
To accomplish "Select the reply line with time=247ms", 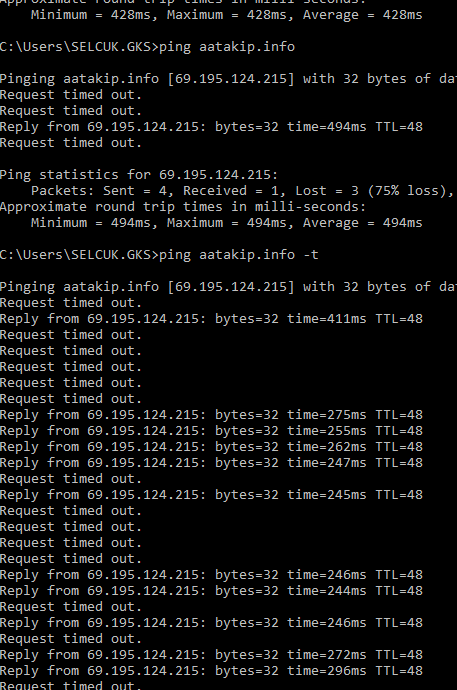I will point(211,462).
